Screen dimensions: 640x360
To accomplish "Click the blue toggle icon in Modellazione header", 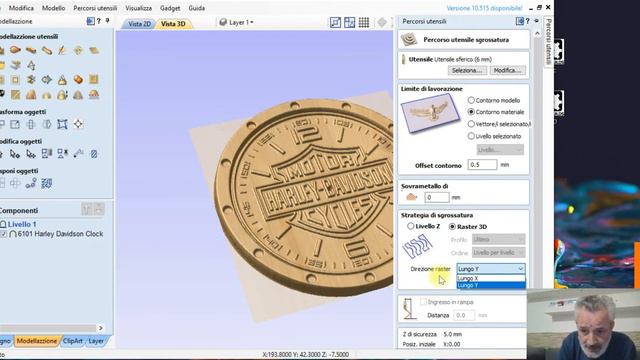I will click(x=91, y=21).
